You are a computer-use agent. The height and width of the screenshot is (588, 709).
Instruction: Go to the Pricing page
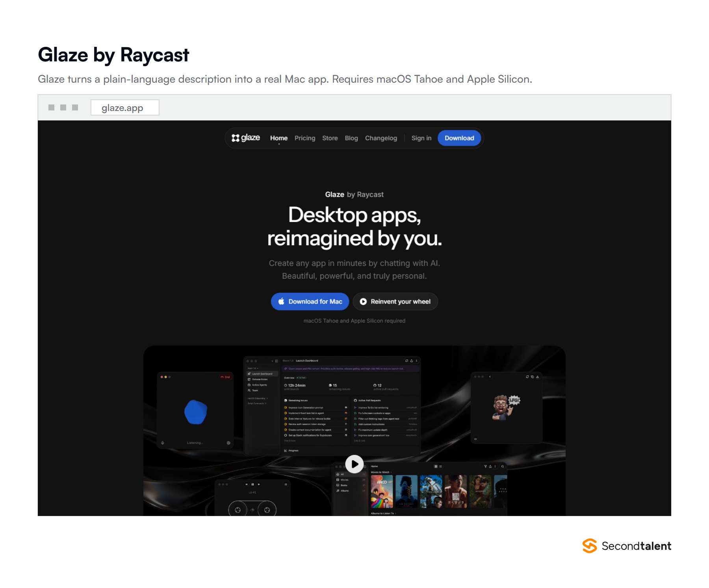click(x=305, y=138)
